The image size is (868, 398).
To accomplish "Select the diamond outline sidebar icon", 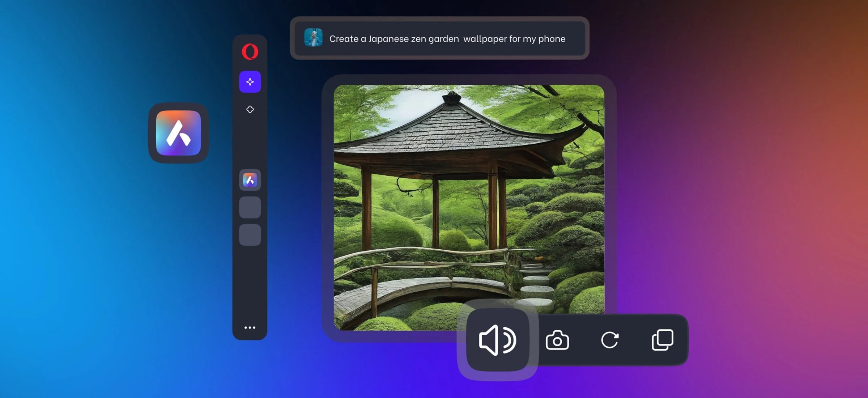I will coord(250,109).
